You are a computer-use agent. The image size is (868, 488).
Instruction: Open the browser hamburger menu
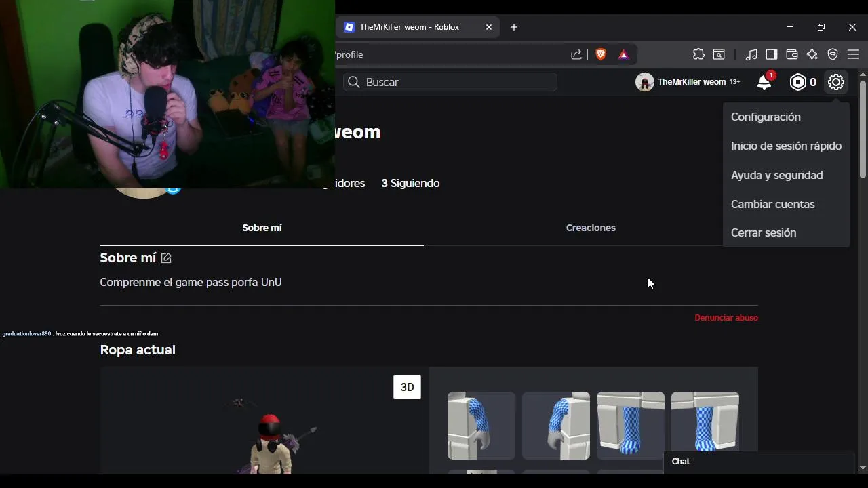click(x=853, y=54)
